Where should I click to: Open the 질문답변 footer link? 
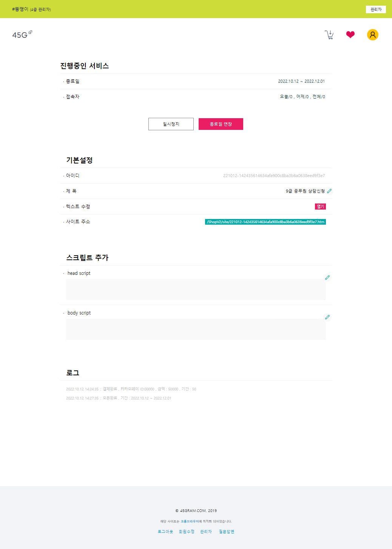coord(227,532)
